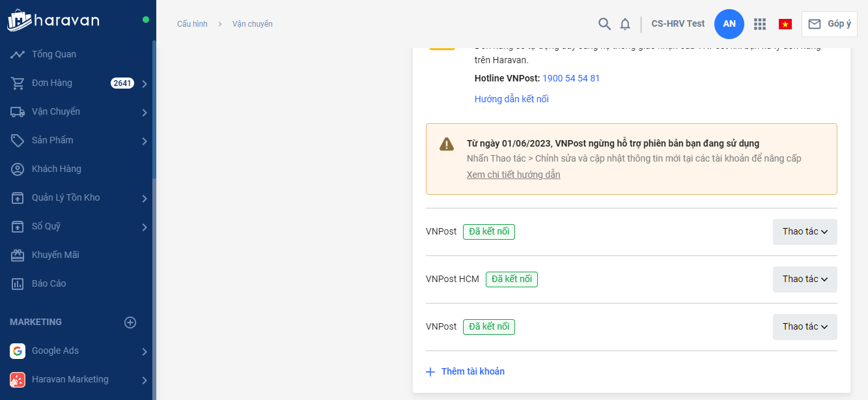868x400 pixels.
Task: Click the Vietnam flag language icon
Action: (785, 24)
